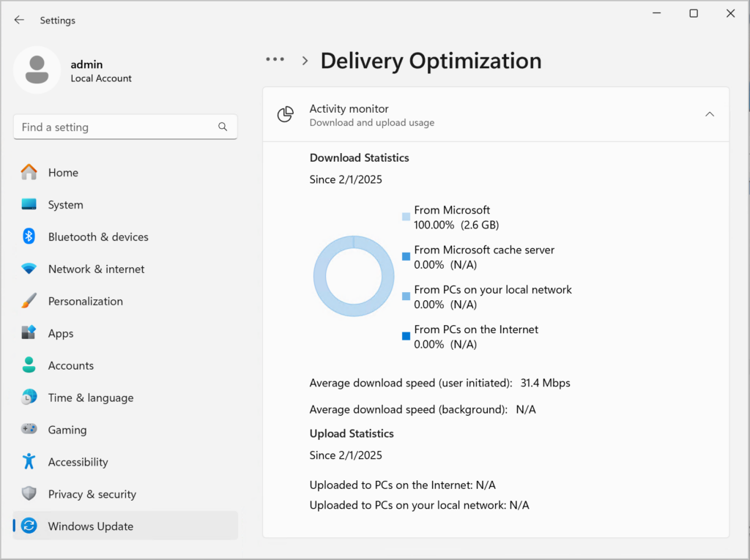
Task: Select Accessibility in the sidebar
Action: click(125, 461)
